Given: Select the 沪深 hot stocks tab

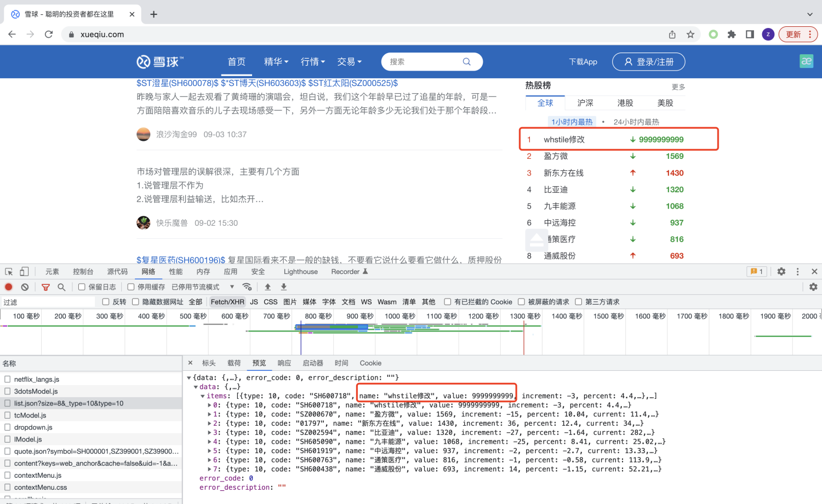Looking at the screenshot, I should pos(585,103).
